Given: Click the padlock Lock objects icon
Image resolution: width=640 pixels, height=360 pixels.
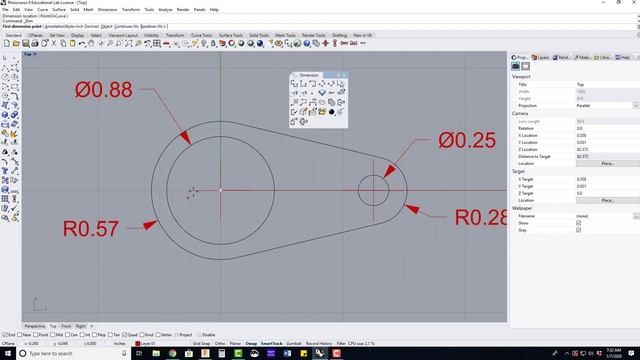Looking at the screenshot, I should coord(213,43).
